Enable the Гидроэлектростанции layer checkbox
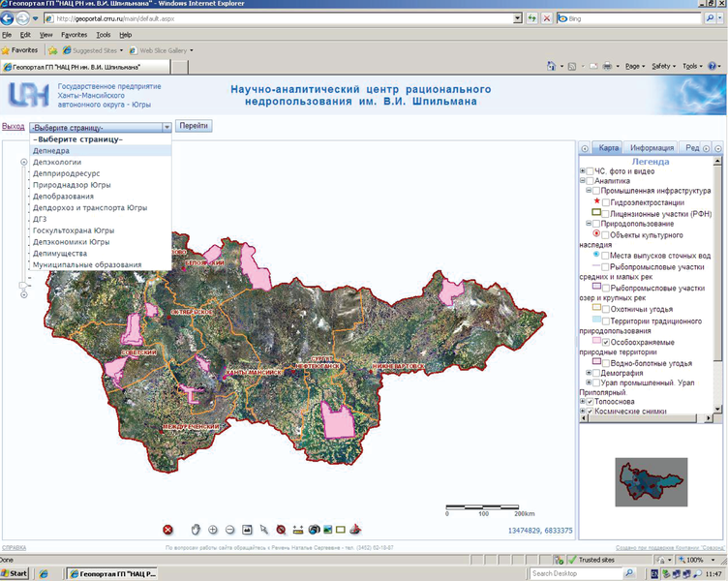 click(x=607, y=202)
